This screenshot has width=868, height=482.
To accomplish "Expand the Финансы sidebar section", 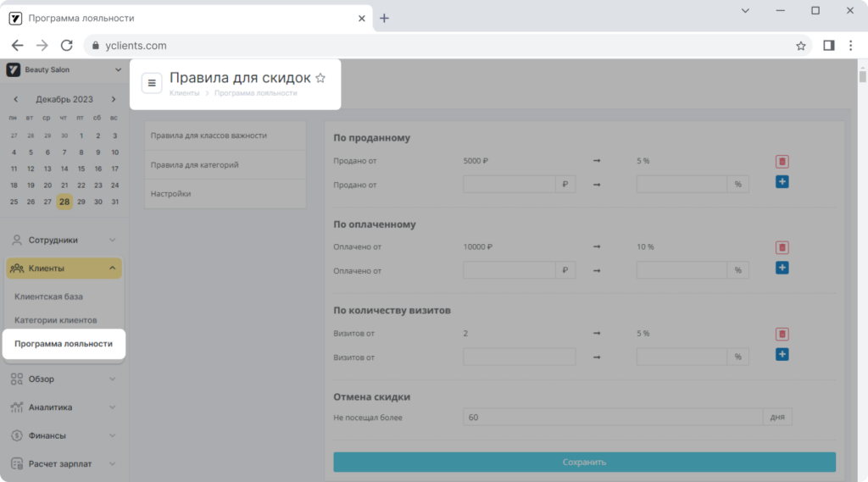I will (x=64, y=435).
